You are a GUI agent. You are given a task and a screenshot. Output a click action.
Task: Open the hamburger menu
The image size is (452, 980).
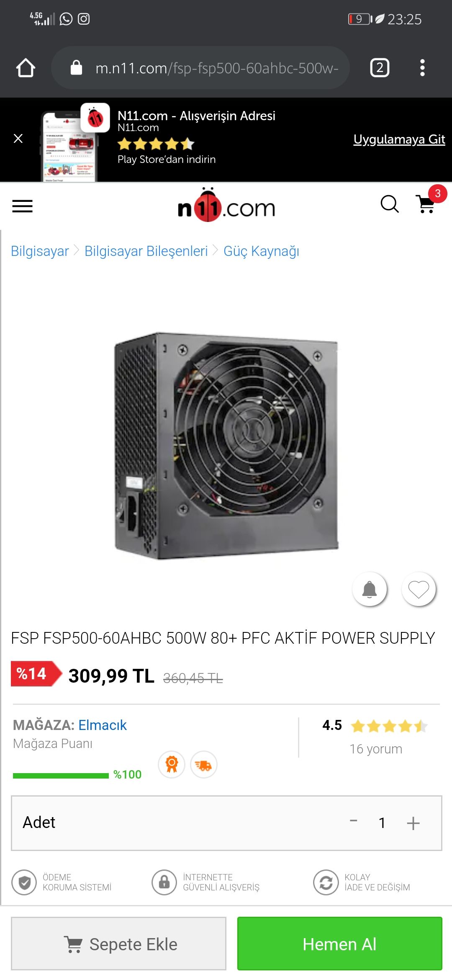22,206
